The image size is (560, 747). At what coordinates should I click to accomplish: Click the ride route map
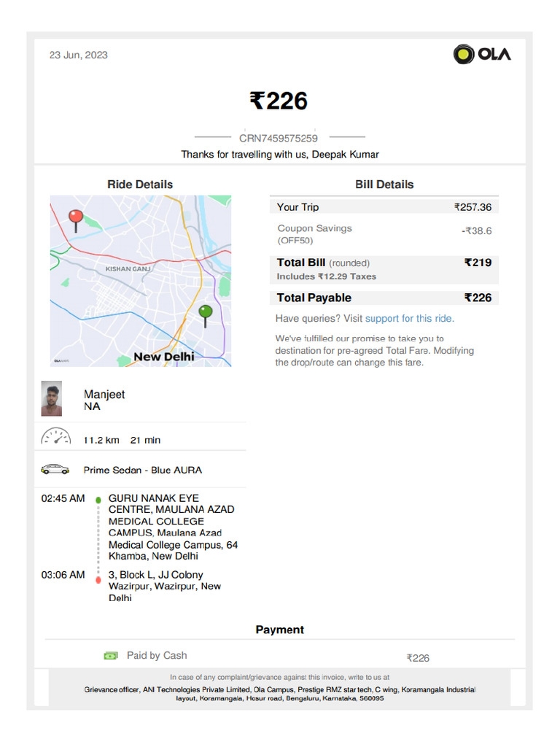(x=141, y=281)
